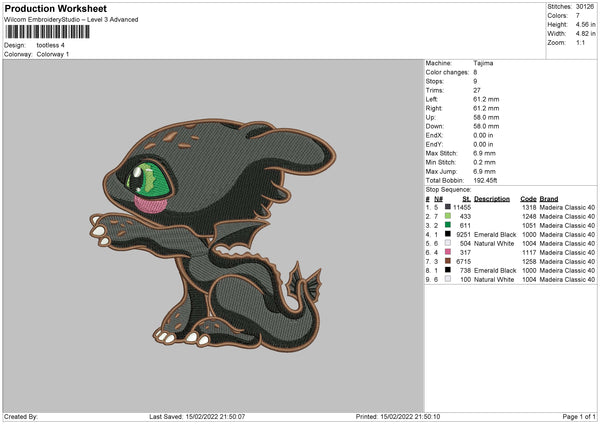Select 'Natural White' in stop row 9
The height and width of the screenshot is (424, 600).
[494, 279]
